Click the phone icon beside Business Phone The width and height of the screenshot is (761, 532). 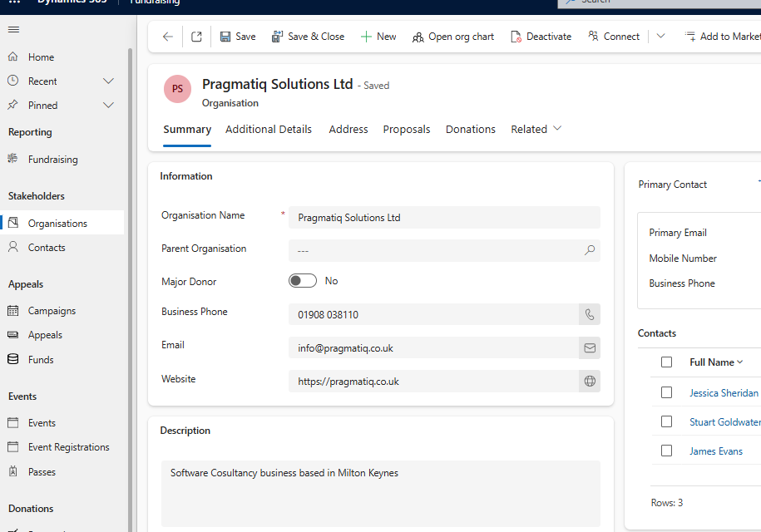coord(590,315)
